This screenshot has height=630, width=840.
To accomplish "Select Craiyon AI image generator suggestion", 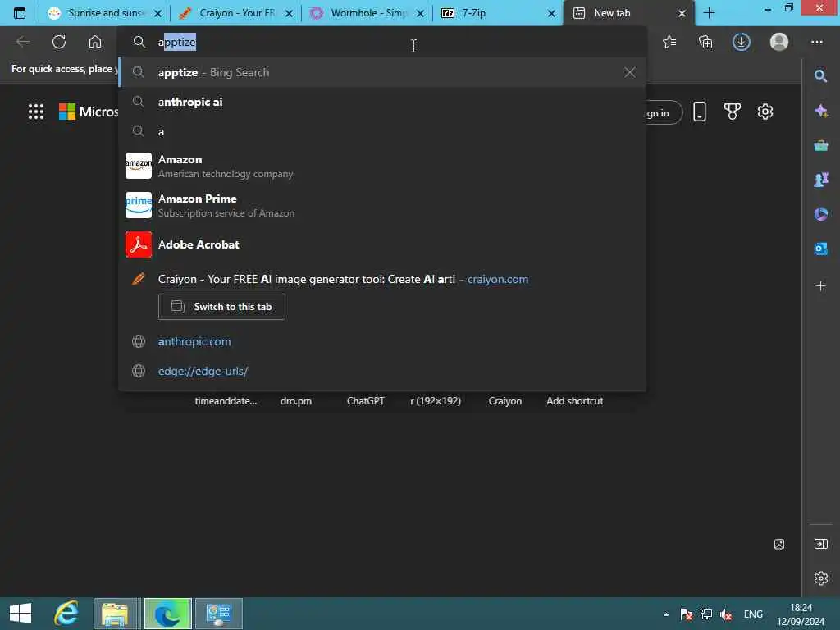I will [382, 279].
